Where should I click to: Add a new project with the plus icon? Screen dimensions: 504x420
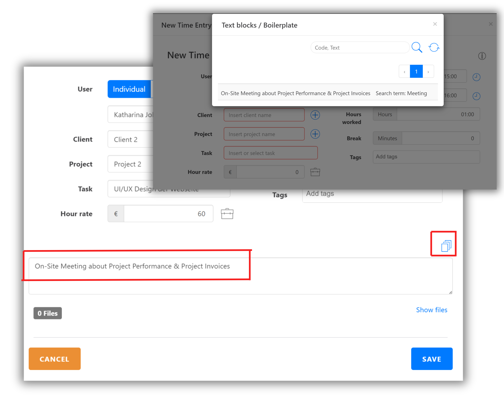(x=315, y=134)
